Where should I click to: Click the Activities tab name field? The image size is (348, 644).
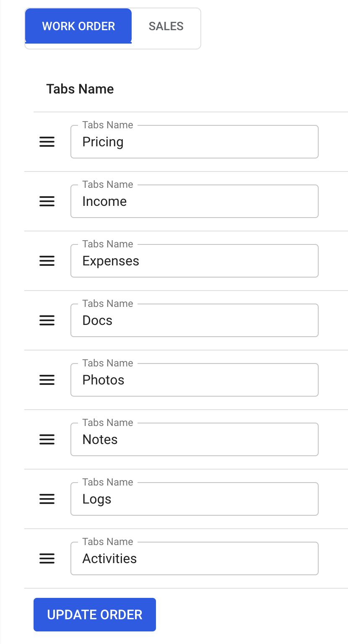[x=194, y=559]
